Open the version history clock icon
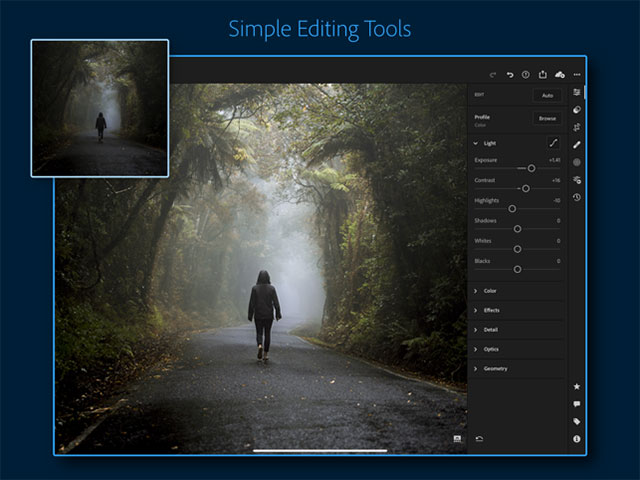This screenshot has height=480, width=640. (x=577, y=197)
